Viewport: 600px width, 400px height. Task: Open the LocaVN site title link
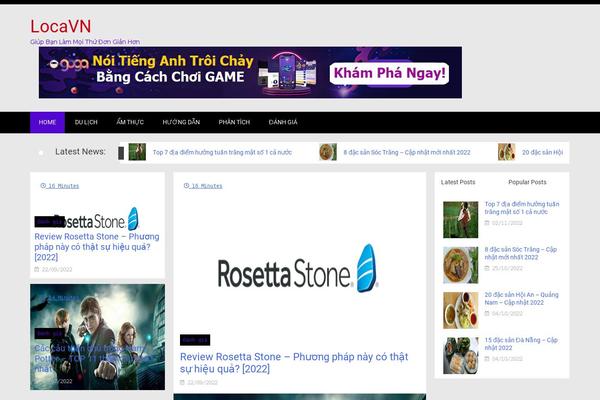point(60,26)
